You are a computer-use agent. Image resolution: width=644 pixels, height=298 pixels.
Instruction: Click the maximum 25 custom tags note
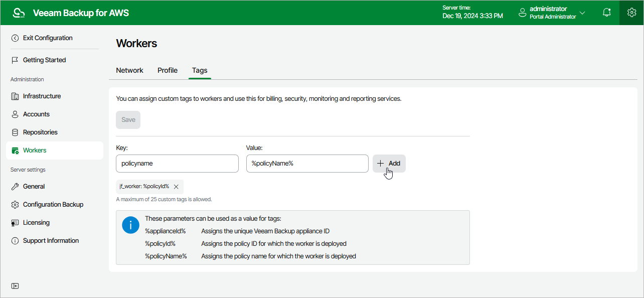pos(164,199)
